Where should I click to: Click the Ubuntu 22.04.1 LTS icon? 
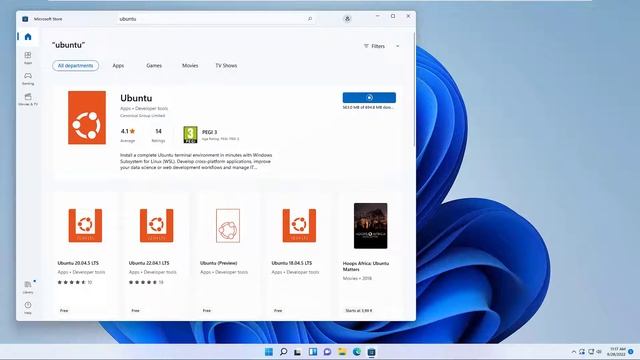157,225
